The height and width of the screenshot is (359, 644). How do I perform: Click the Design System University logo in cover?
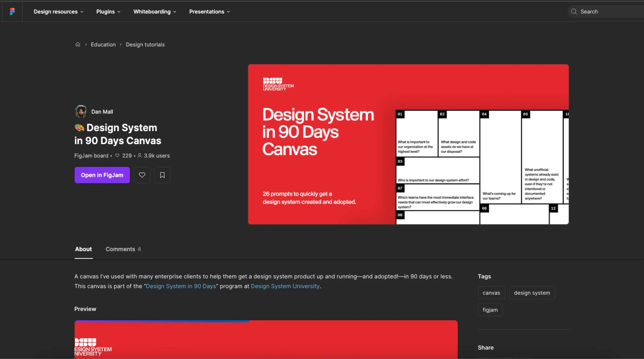[278, 84]
